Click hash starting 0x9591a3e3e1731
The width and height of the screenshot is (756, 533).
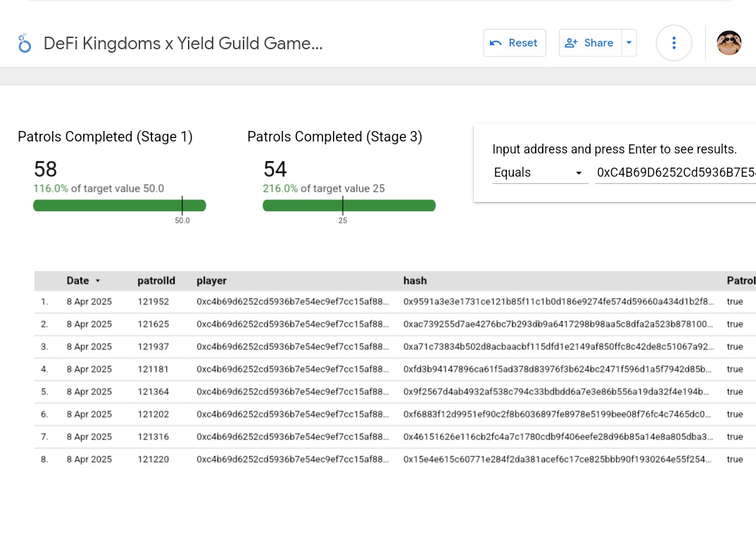coord(559,301)
